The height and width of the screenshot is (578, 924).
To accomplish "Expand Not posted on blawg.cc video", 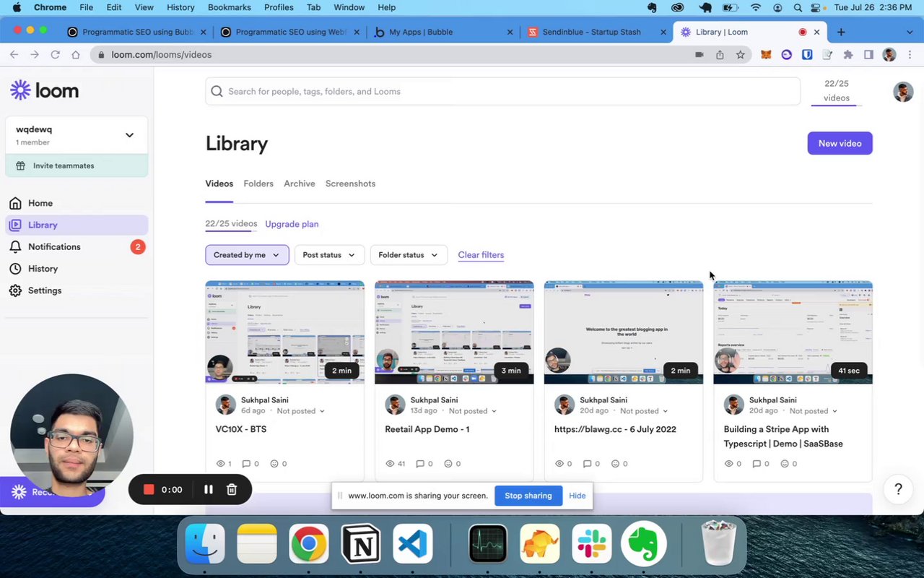I will coord(644,411).
